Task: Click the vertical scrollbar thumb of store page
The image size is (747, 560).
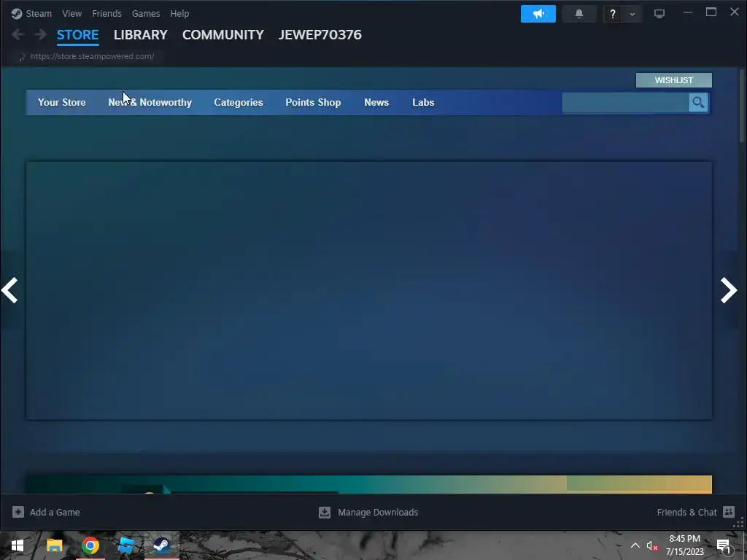Action: click(742, 106)
